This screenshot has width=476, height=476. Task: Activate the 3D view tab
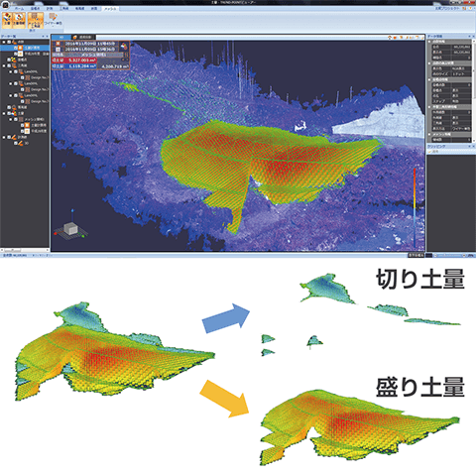pos(61,38)
